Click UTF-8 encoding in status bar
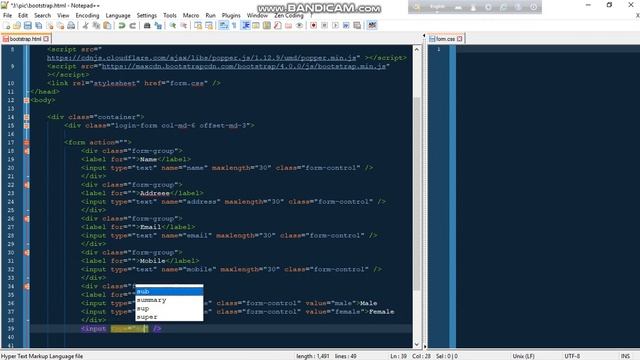This screenshot has width=640, height=360. (x=572, y=356)
